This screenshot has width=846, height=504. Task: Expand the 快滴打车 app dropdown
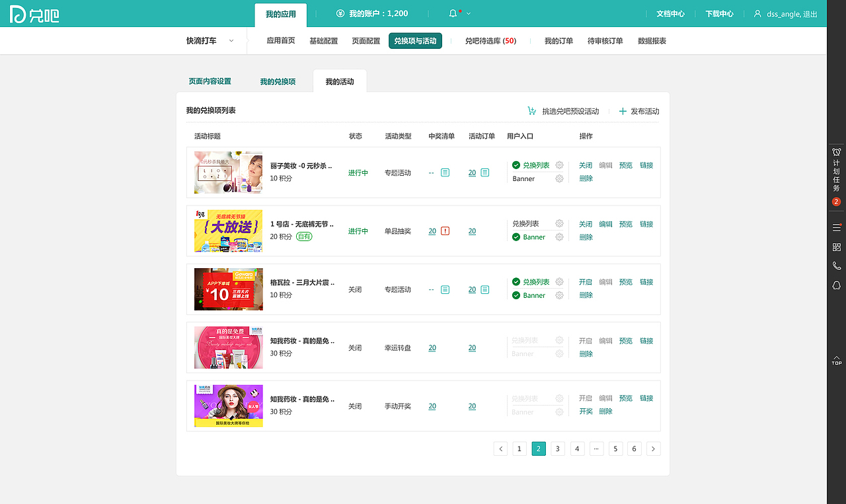click(231, 41)
